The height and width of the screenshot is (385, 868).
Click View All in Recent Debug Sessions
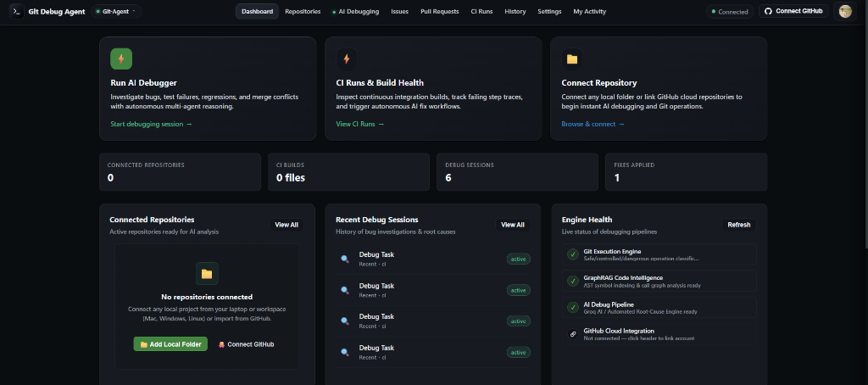click(513, 225)
